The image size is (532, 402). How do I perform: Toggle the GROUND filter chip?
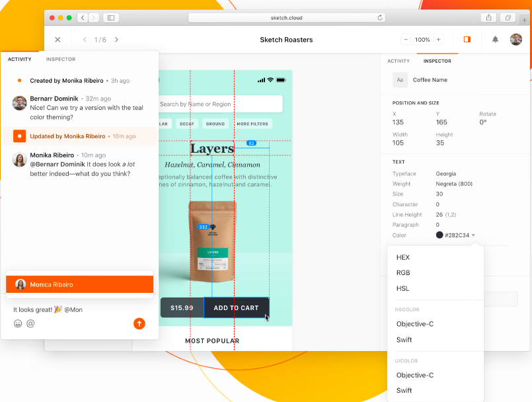coord(215,124)
